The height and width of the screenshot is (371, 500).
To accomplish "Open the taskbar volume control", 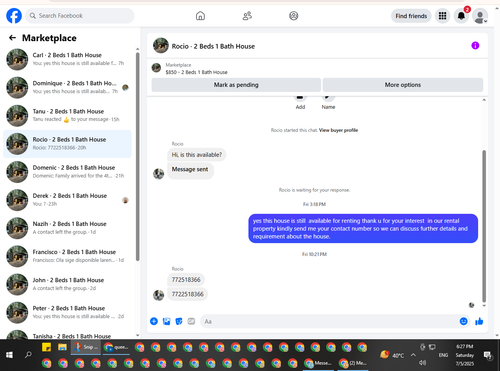I will (423, 362).
